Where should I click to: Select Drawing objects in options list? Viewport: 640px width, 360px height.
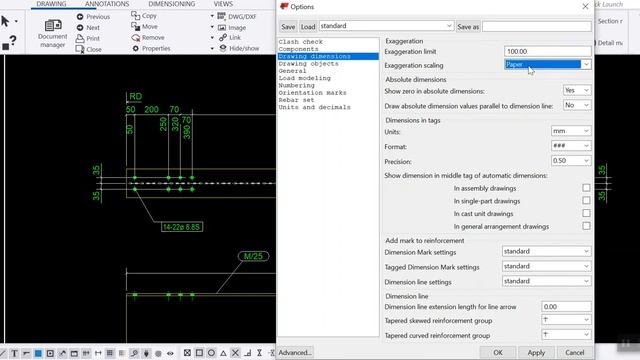point(308,64)
